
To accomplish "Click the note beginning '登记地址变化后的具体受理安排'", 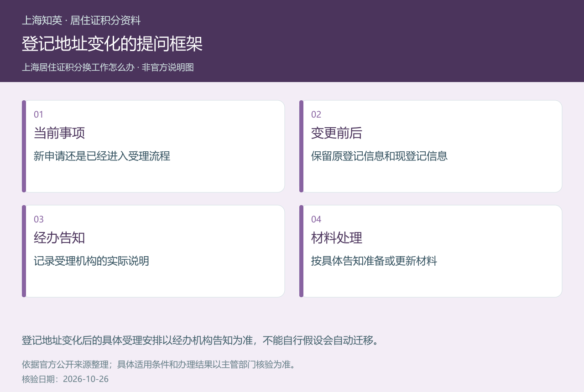I will [201, 340].
